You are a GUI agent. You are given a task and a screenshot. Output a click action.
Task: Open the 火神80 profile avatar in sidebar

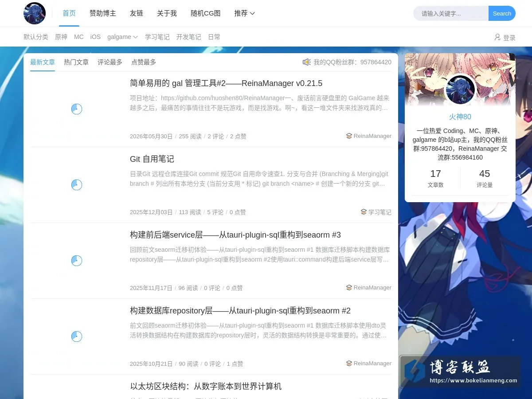(460, 90)
